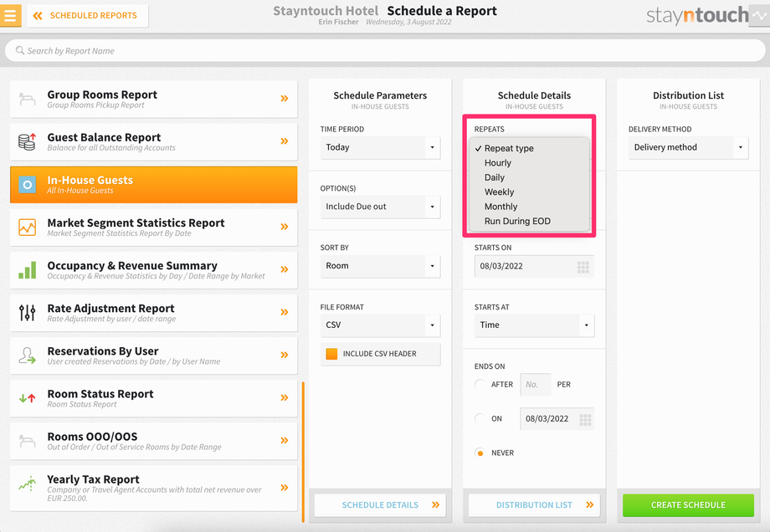Image resolution: width=770 pixels, height=532 pixels.
Task: Click the bed icon for Rooms OOO/OOS
Action: tap(27, 441)
